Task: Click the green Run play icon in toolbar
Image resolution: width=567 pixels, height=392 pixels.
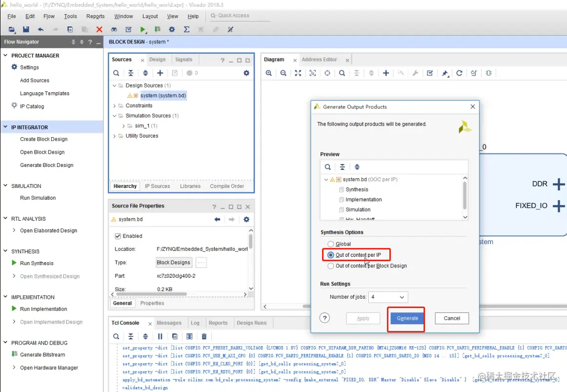Action: coord(143,29)
